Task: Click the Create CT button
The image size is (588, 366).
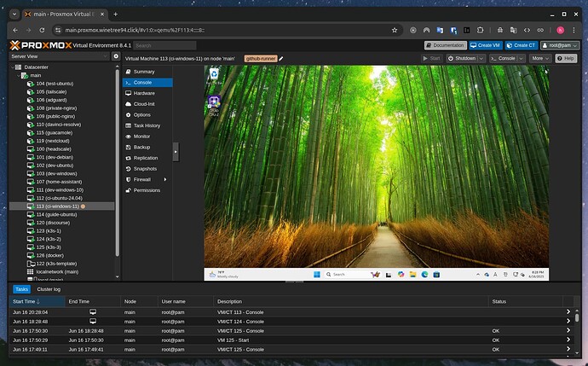Action: [x=522, y=45]
